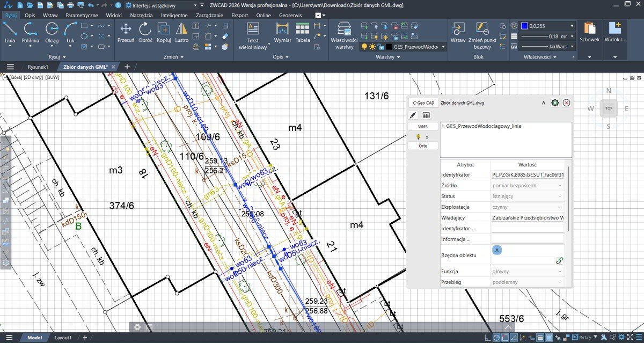Switch to the Layout1 tab
The width and height of the screenshot is (644, 343).
coord(63,338)
